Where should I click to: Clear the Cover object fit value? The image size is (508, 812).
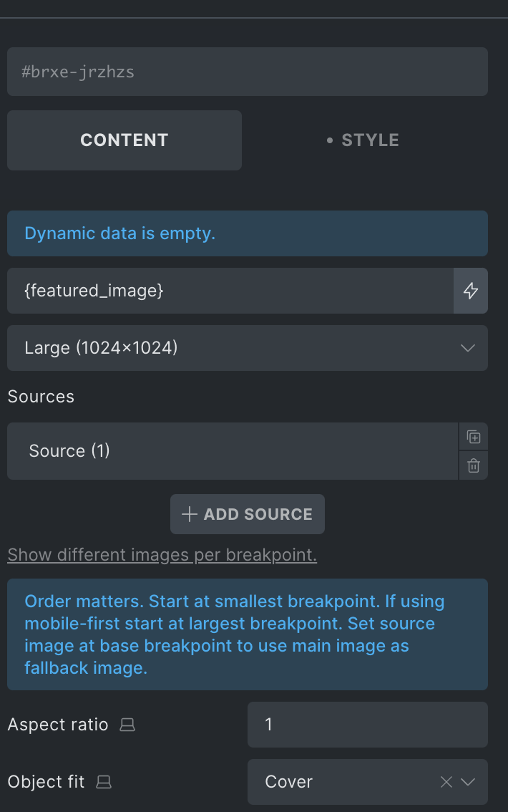pyautogui.click(x=446, y=782)
